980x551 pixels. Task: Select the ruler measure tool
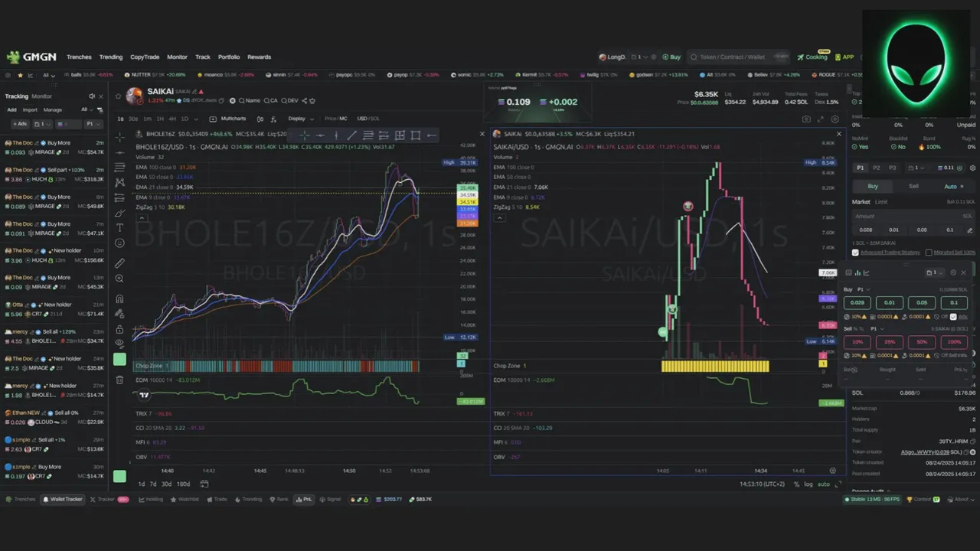coord(119,262)
